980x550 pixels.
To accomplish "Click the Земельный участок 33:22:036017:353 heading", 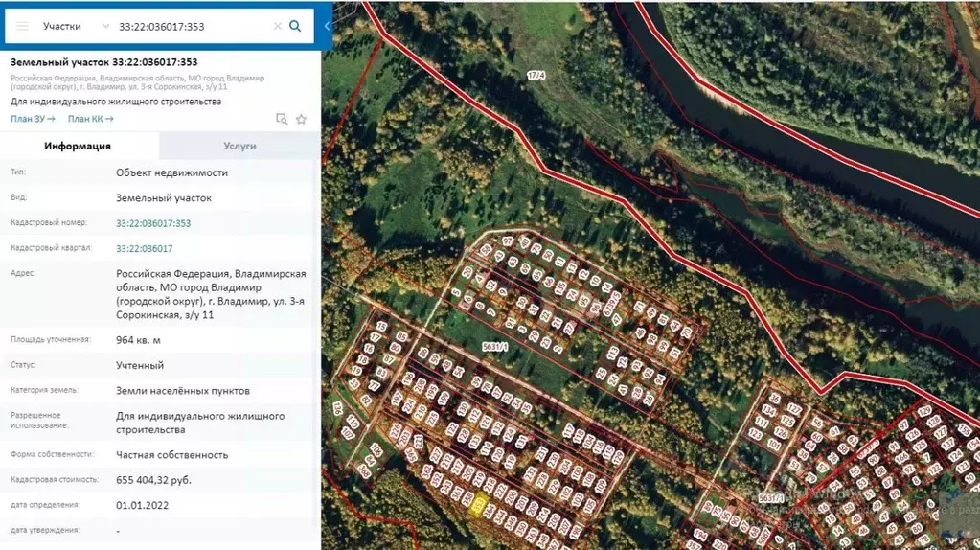I will tap(103, 62).
